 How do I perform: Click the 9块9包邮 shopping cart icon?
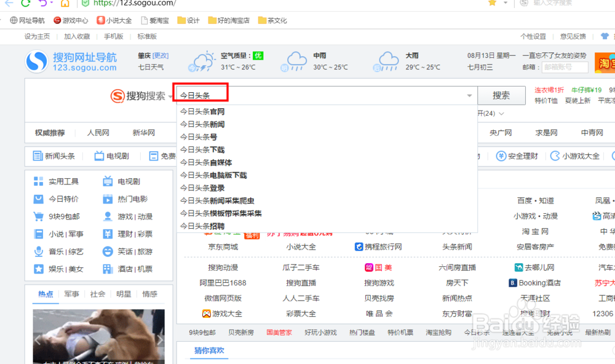click(38, 216)
